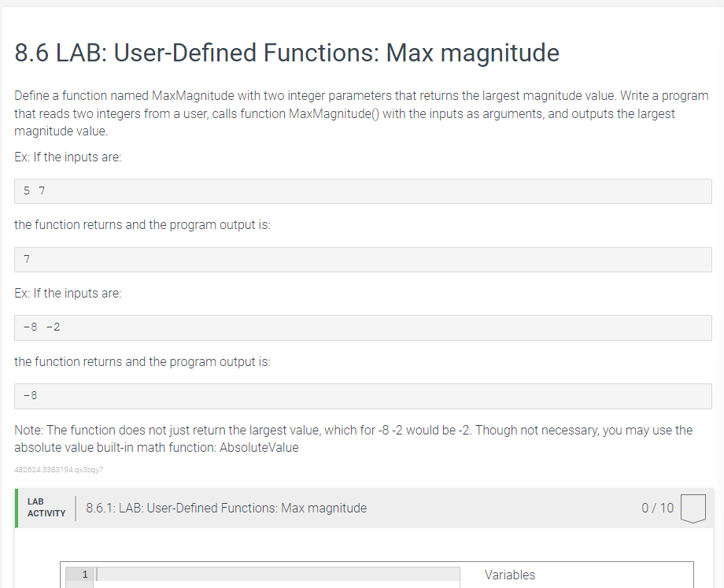Click the output box showing -8
This screenshot has width=724, height=588.
[363, 396]
